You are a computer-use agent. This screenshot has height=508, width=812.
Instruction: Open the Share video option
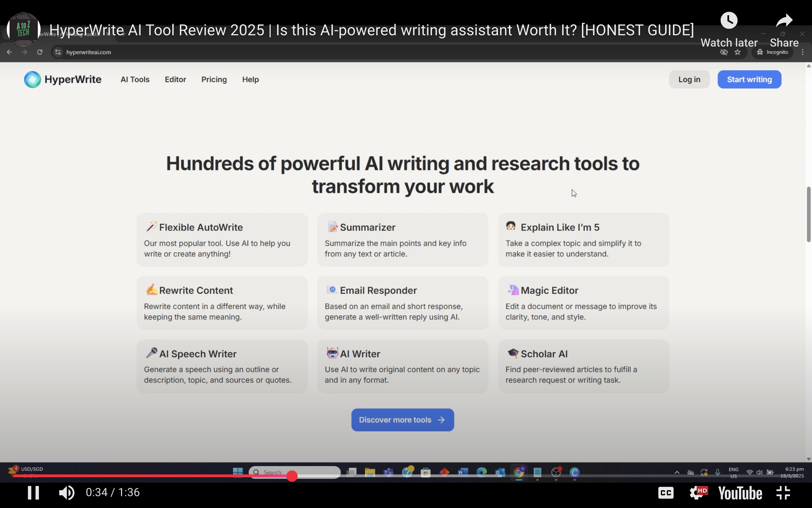pyautogui.click(x=784, y=30)
